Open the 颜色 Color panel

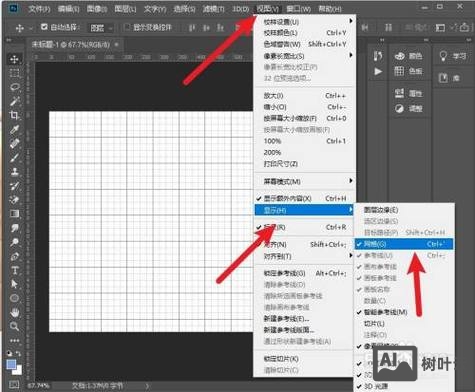(x=408, y=56)
